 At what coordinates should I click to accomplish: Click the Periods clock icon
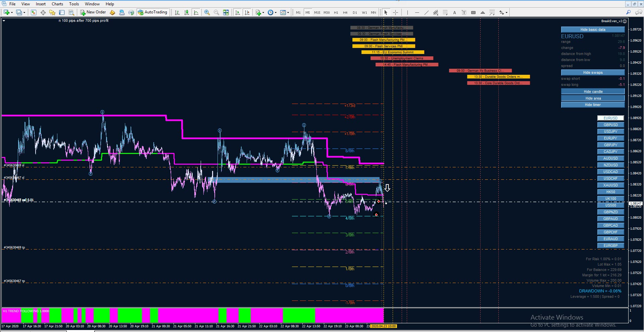[x=270, y=12]
